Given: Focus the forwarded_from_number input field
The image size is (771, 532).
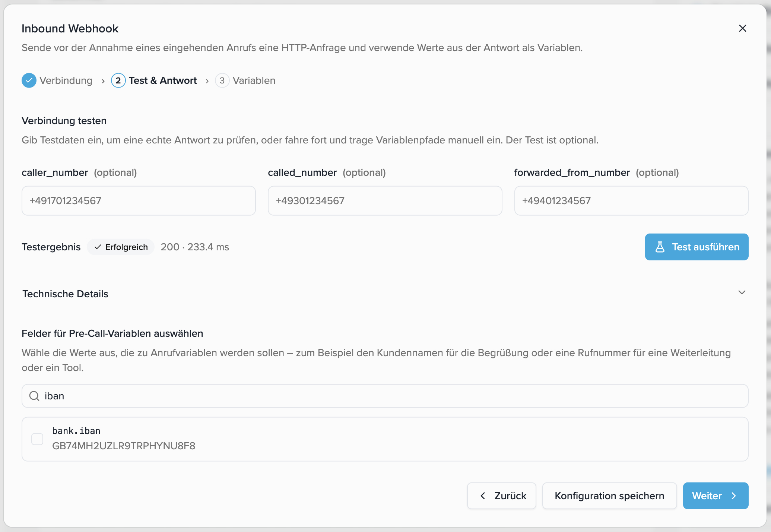Looking at the screenshot, I should pos(631,201).
